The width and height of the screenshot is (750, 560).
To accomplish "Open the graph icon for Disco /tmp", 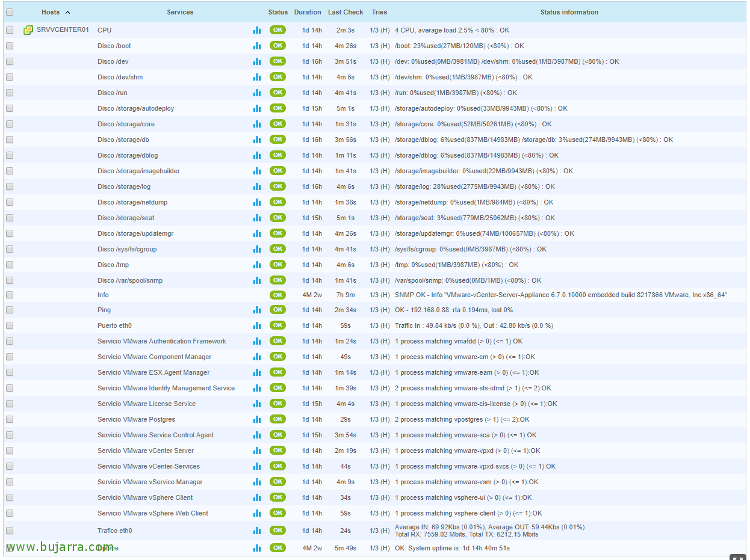I will 257,264.
